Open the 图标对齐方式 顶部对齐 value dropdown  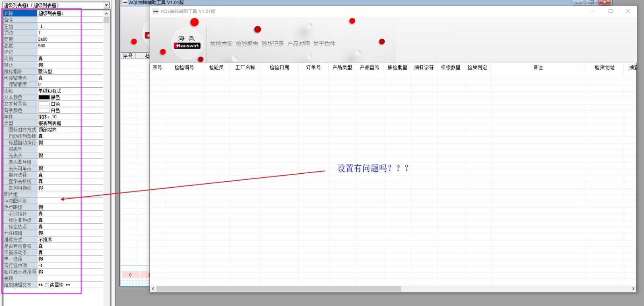70,129
